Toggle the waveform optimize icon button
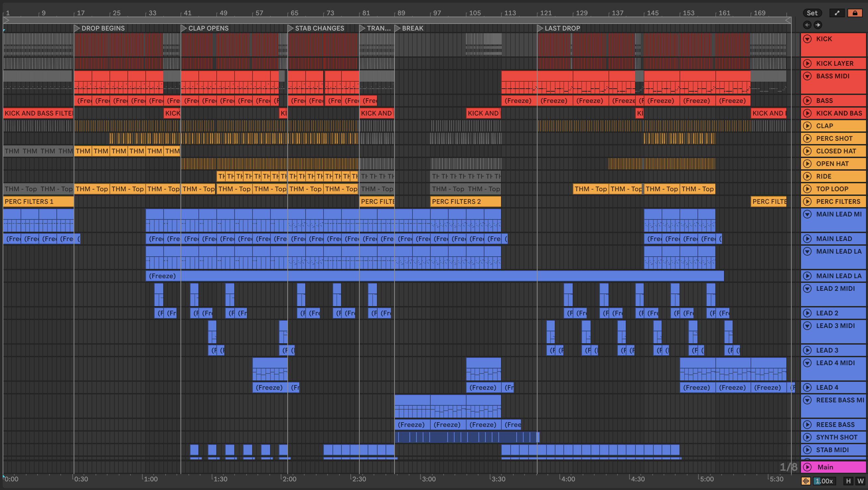 pos(806,481)
